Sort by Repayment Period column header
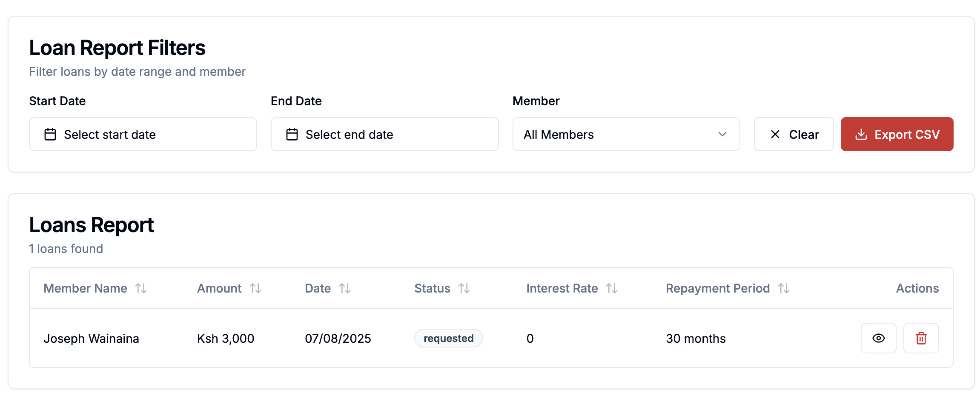Screen dimensions: 980x402 (x=718, y=289)
